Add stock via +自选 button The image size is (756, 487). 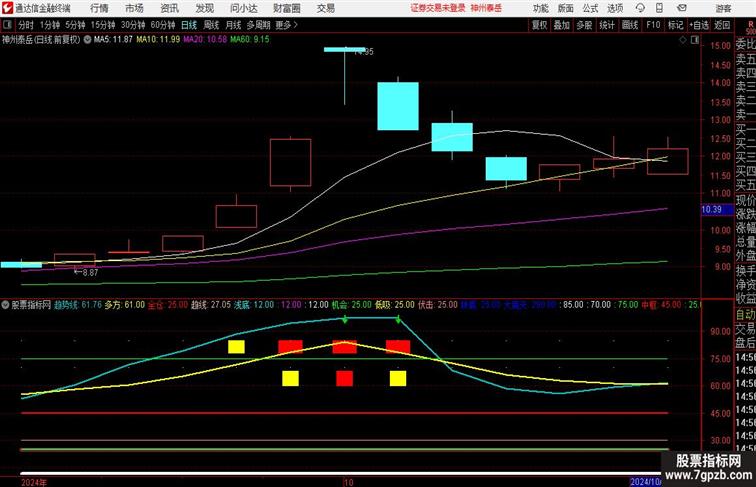[699, 25]
